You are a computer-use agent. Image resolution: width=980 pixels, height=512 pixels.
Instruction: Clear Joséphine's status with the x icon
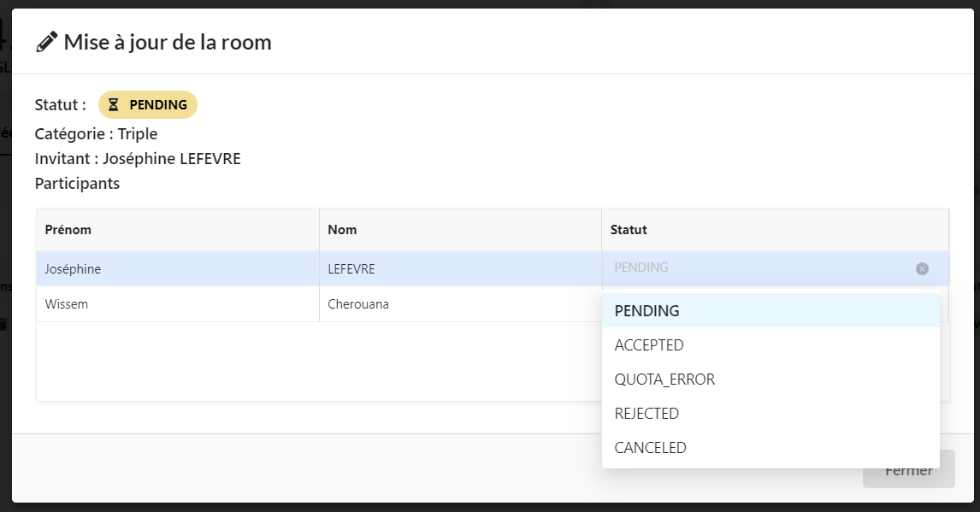(x=922, y=268)
